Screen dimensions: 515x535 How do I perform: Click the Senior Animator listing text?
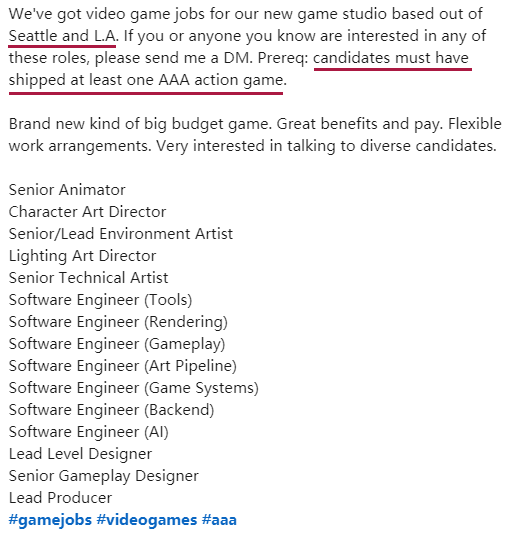click(x=67, y=190)
